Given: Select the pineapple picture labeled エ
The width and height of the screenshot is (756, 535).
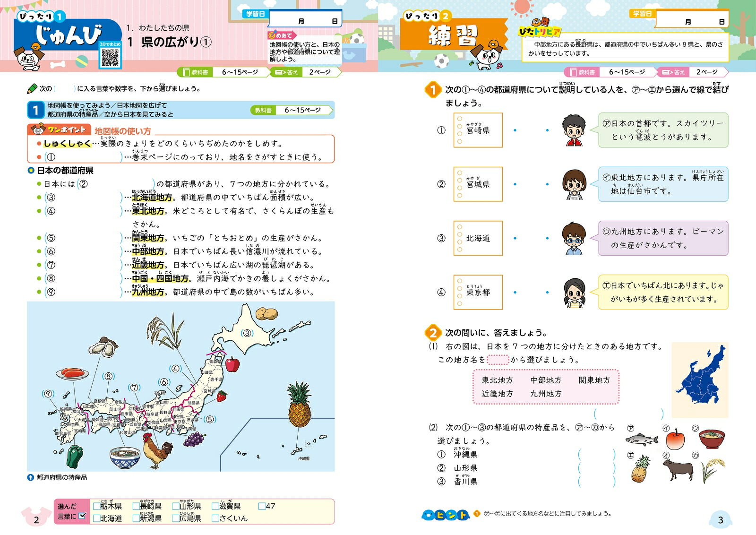Looking at the screenshot, I should click(x=640, y=468).
